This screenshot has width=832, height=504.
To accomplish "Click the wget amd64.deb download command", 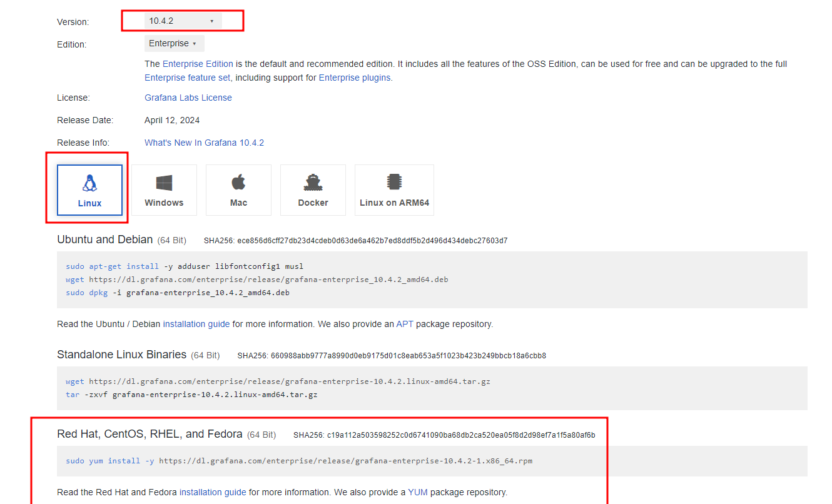I will click(257, 280).
